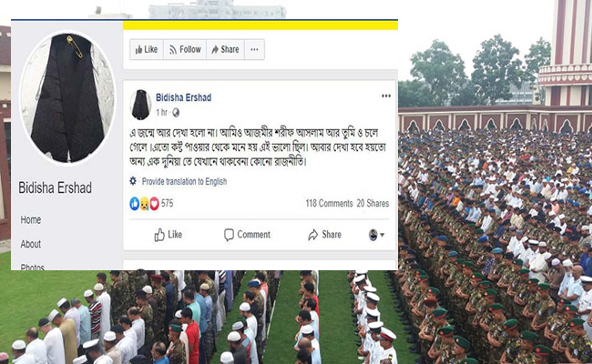The image size is (592, 364).
Task: Open the small post author avatar
Action: [x=140, y=105]
